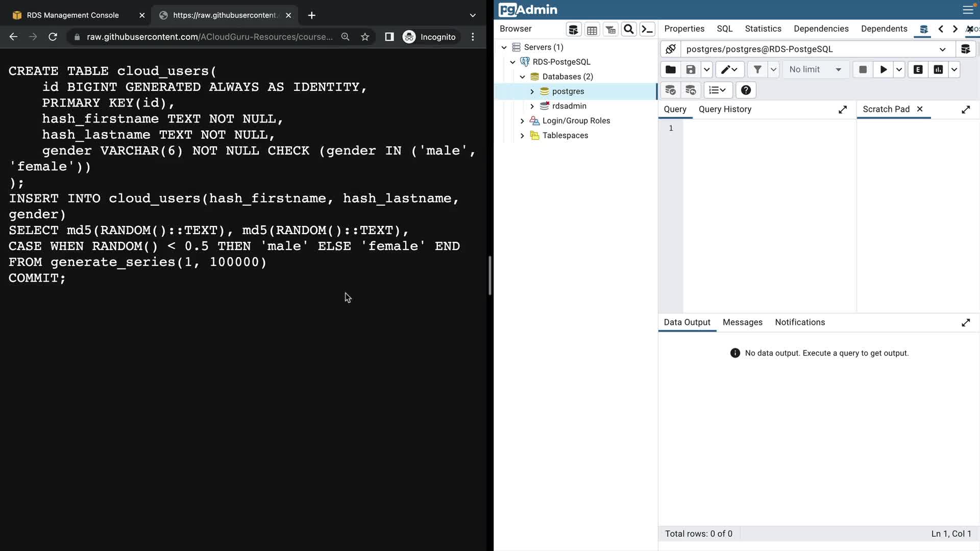Click the View Data table icon

pos(592,30)
